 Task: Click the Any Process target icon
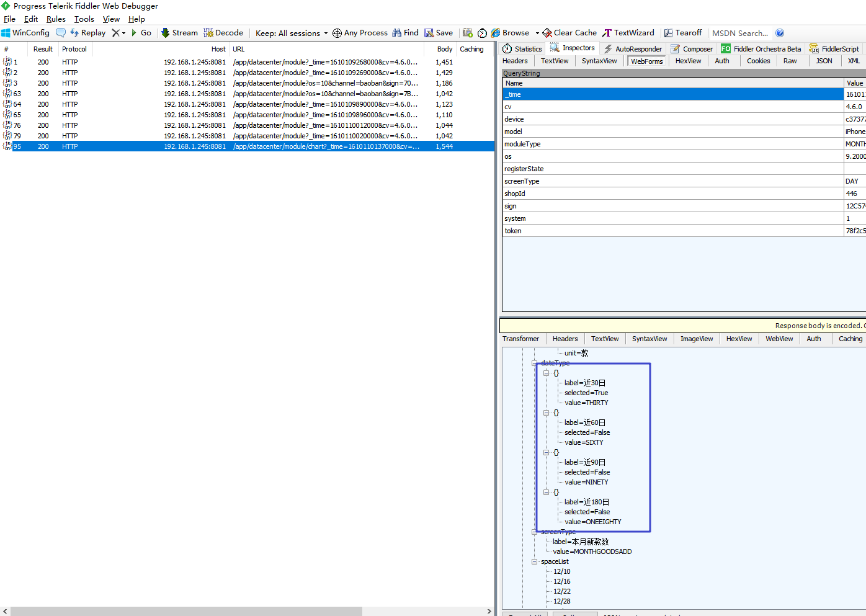click(x=337, y=33)
